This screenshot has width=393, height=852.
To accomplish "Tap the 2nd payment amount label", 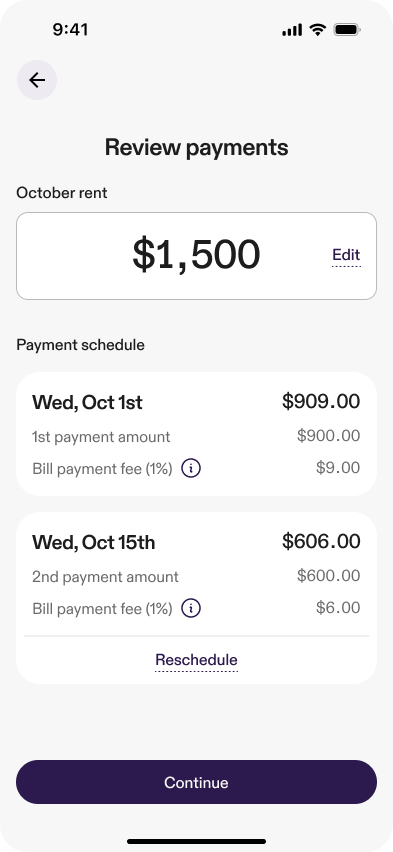I will (105, 577).
